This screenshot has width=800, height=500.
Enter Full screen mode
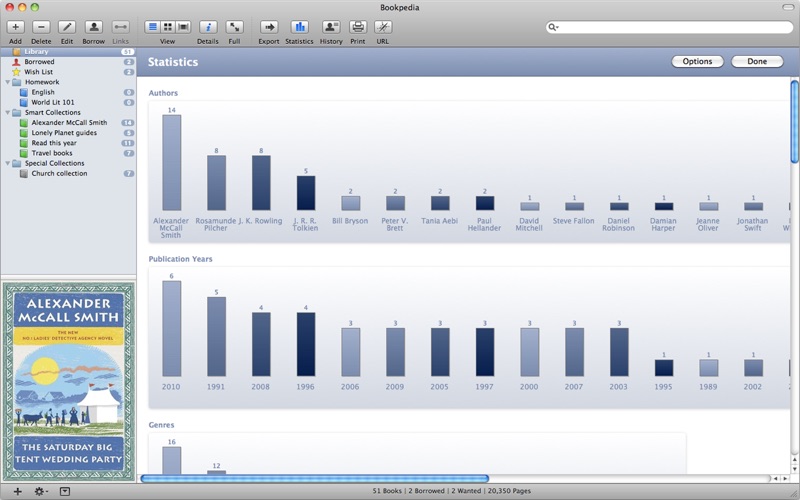tap(234, 27)
